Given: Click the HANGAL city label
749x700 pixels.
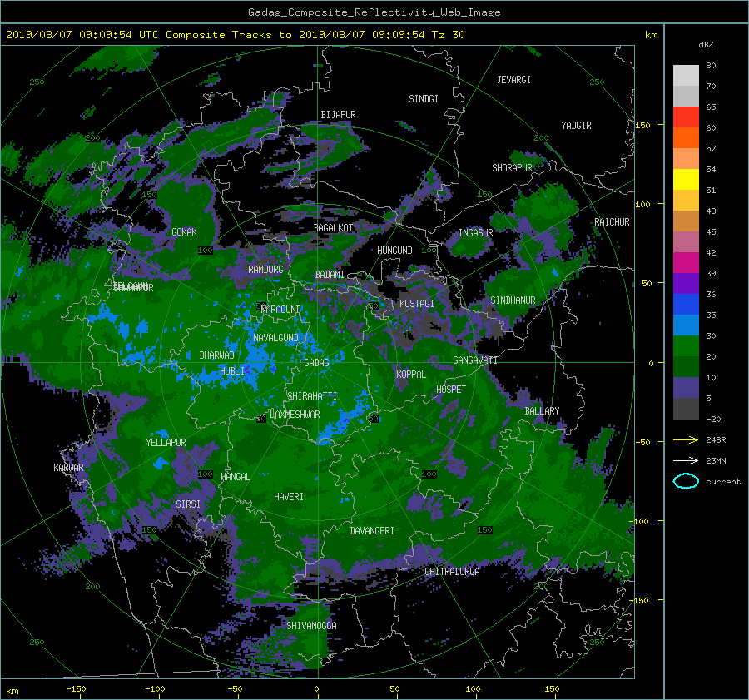Looking at the screenshot, I should click(235, 477).
